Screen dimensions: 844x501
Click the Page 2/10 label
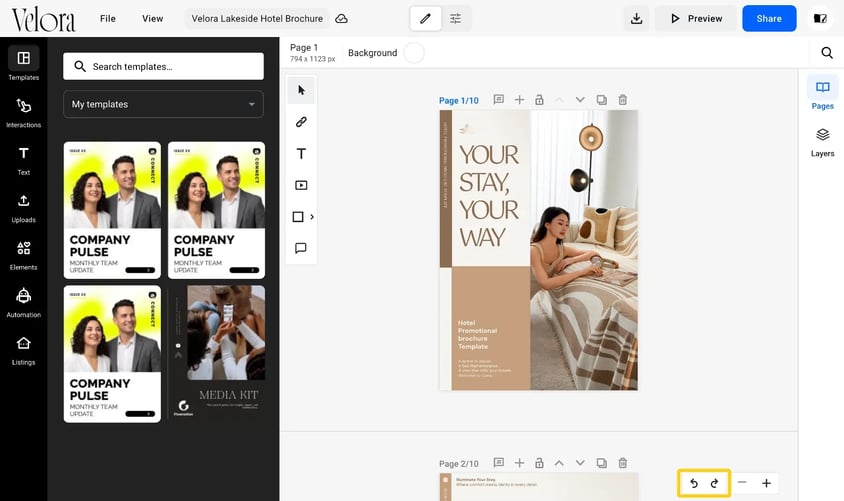pyautogui.click(x=459, y=463)
